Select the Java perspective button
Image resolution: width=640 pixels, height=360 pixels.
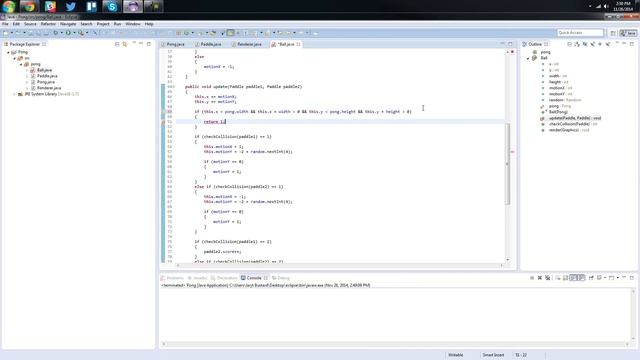(x=628, y=33)
